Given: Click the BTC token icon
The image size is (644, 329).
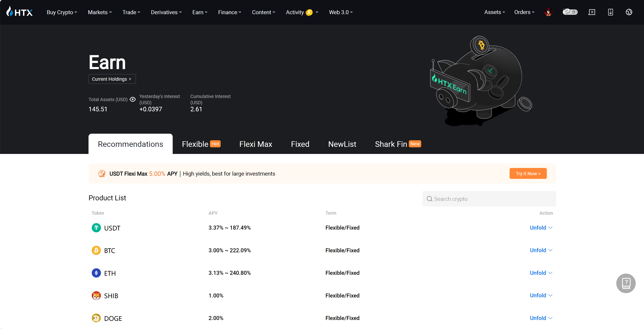Looking at the screenshot, I should (96, 250).
